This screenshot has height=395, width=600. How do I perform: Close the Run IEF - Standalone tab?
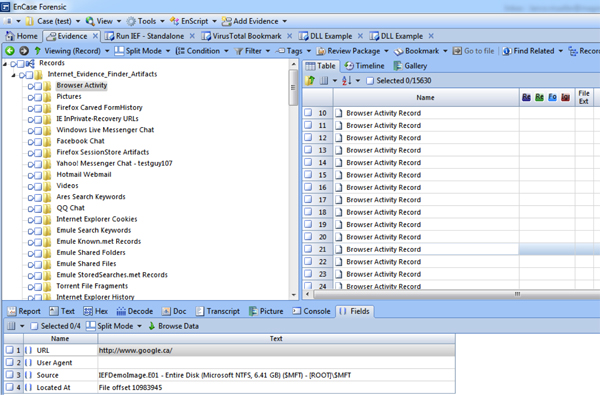pyautogui.click(x=192, y=36)
